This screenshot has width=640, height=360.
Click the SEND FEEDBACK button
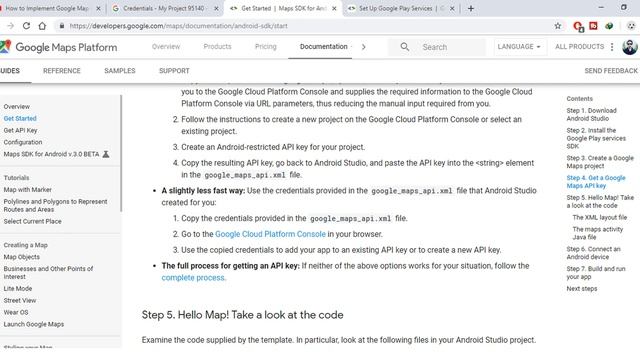(611, 71)
